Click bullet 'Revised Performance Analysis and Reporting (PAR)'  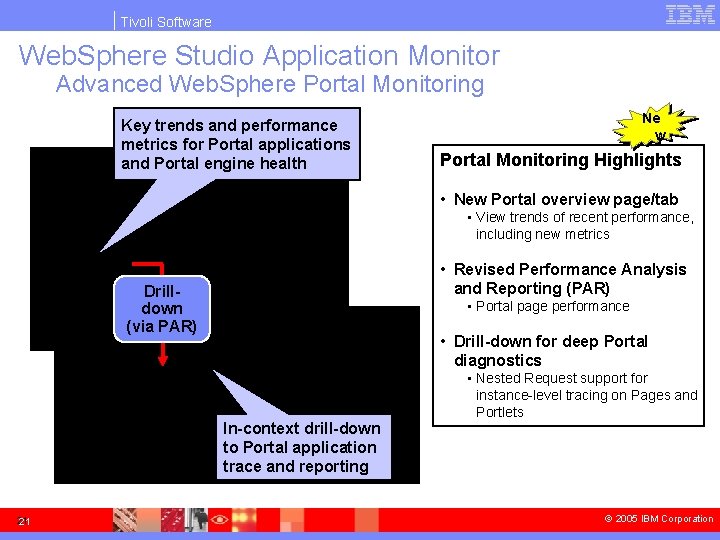(570, 279)
